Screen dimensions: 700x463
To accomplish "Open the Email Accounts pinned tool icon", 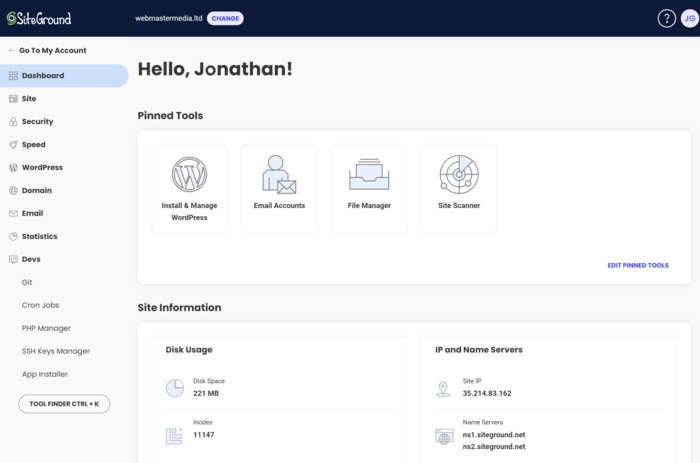I will click(279, 175).
